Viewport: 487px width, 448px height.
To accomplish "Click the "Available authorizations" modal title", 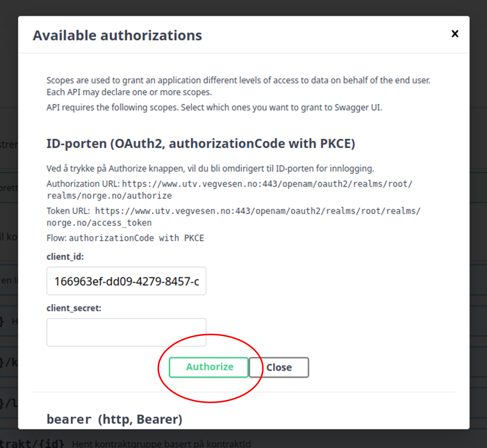I will point(117,35).
